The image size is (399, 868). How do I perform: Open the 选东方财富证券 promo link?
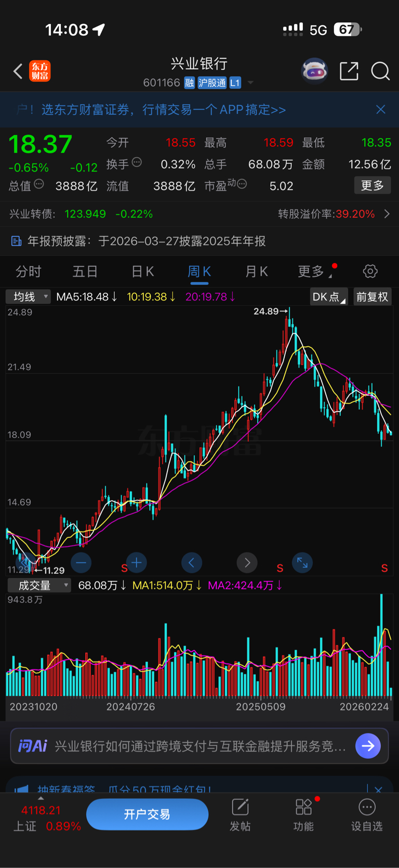tap(163, 109)
